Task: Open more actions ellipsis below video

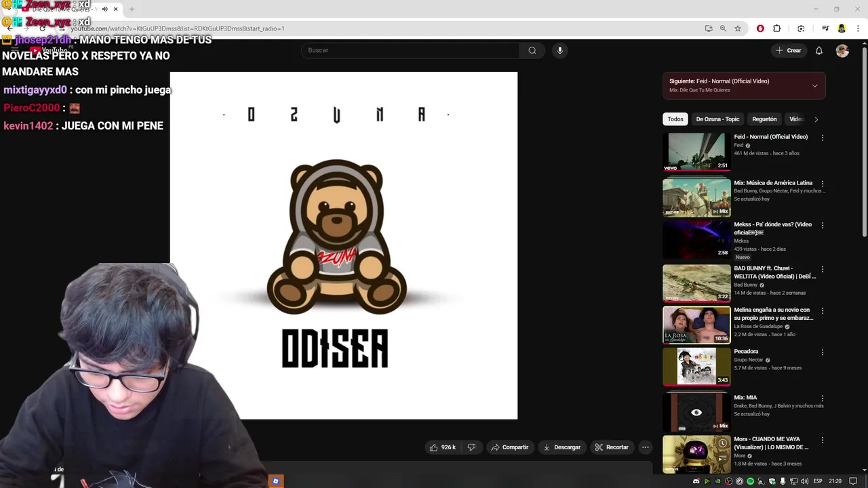Action: [x=646, y=447]
